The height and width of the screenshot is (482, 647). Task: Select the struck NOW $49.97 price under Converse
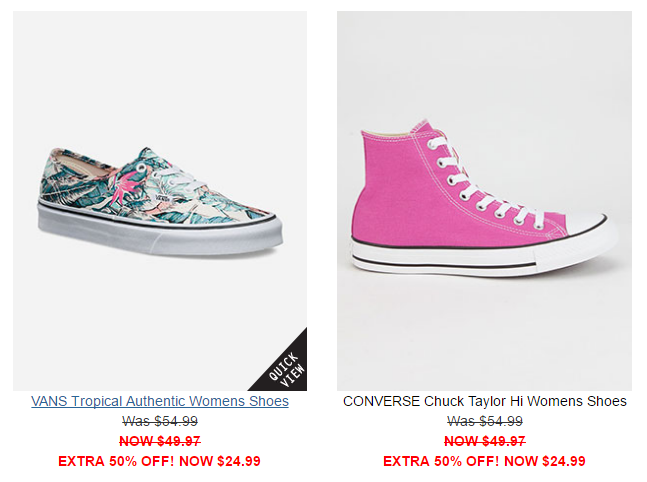(485, 441)
